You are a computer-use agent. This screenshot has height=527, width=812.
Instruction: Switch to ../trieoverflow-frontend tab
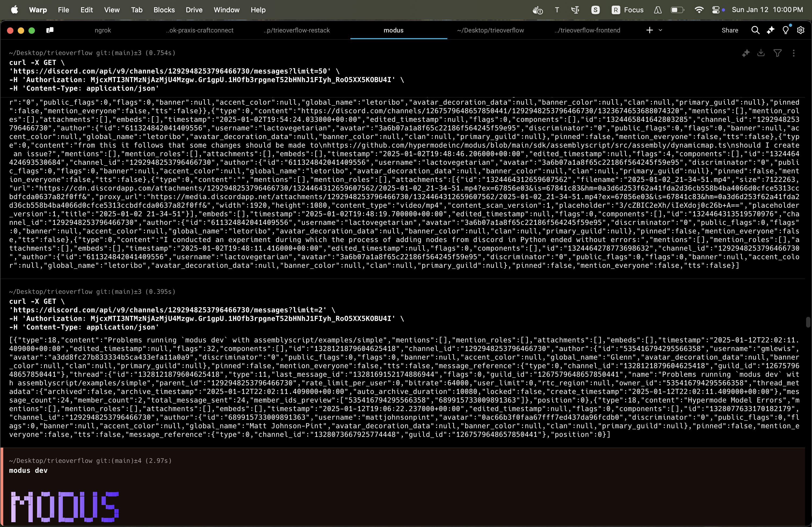587,30
